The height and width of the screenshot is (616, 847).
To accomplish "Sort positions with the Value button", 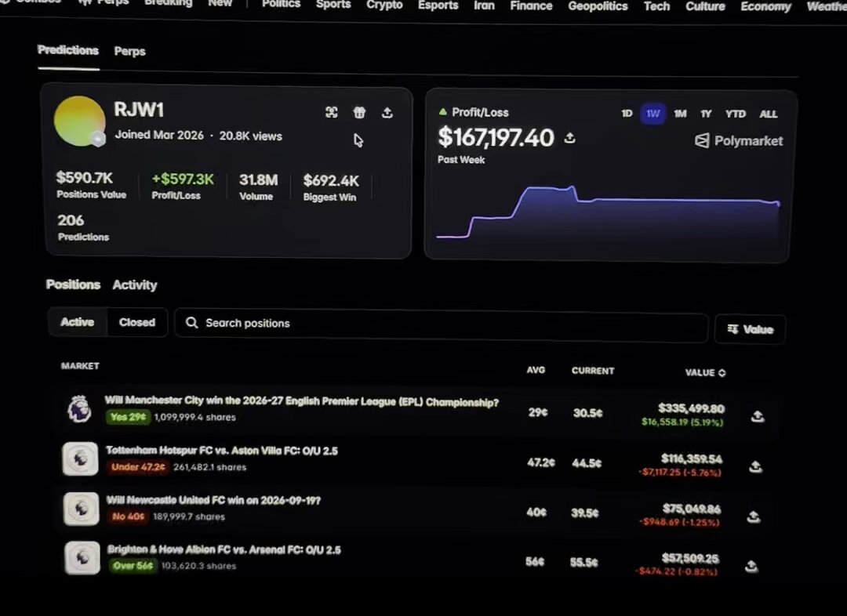I will coord(750,329).
